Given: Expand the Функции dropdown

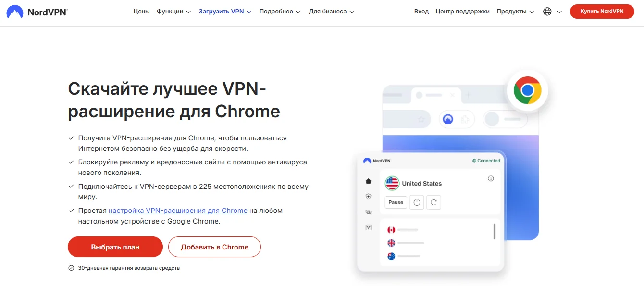Looking at the screenshot, I should click(173, 12).
